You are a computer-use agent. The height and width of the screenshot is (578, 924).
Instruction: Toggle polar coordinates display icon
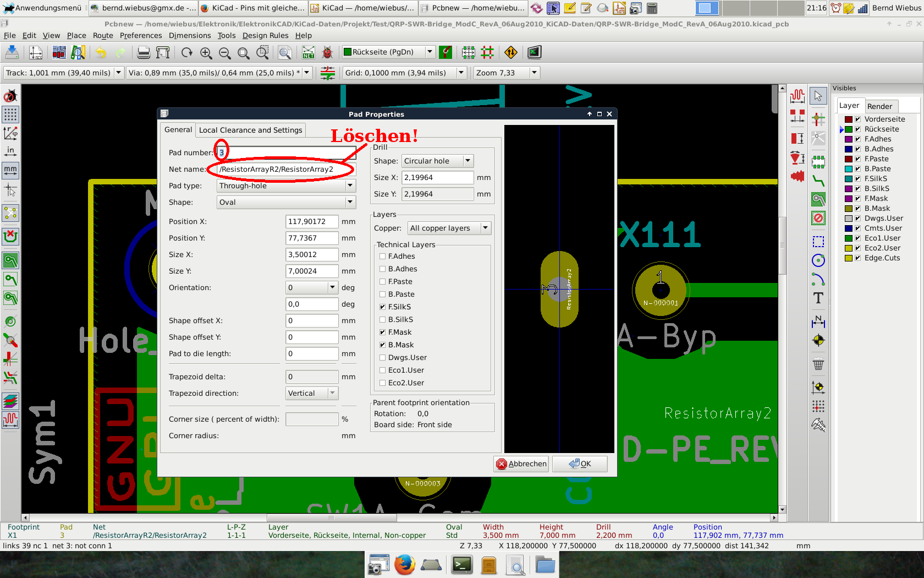coord(10,133)
